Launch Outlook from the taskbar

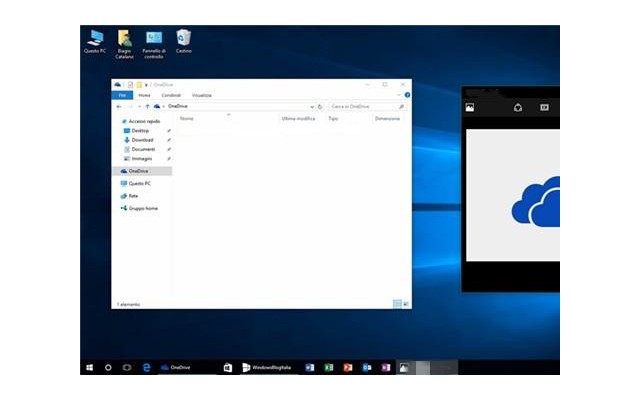click(367, 368)
